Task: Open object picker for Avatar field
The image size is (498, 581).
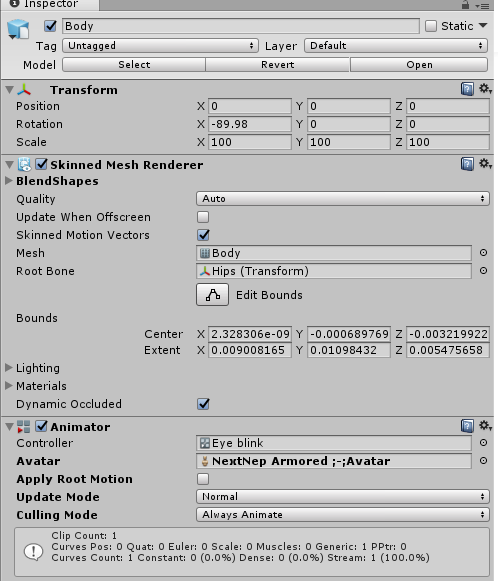Action: [x=483, y=461]
